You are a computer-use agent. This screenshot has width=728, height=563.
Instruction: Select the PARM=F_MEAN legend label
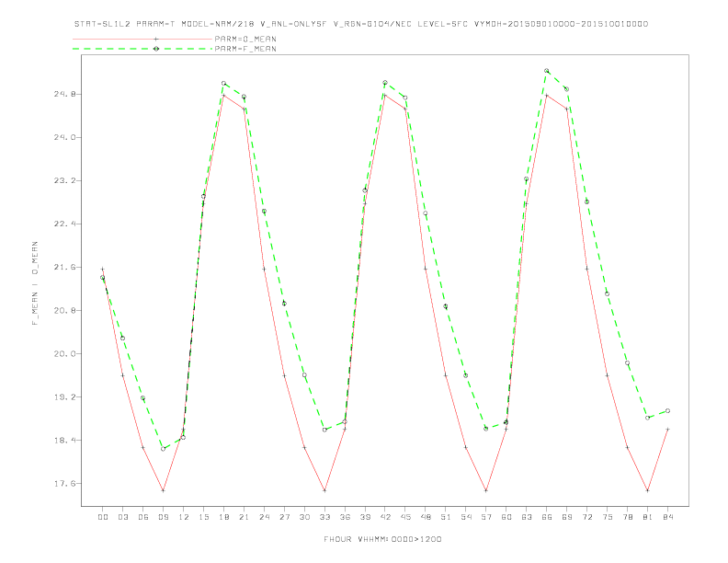coord(245,49)
